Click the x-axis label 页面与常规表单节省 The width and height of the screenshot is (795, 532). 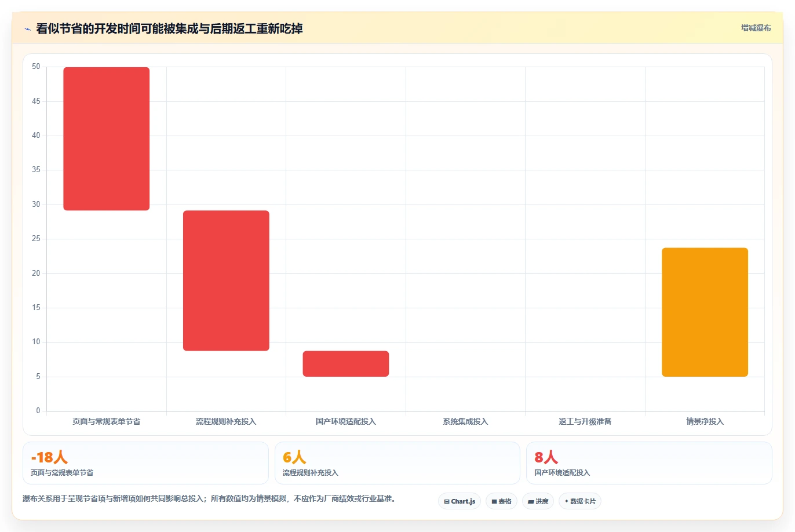(107, 421)
